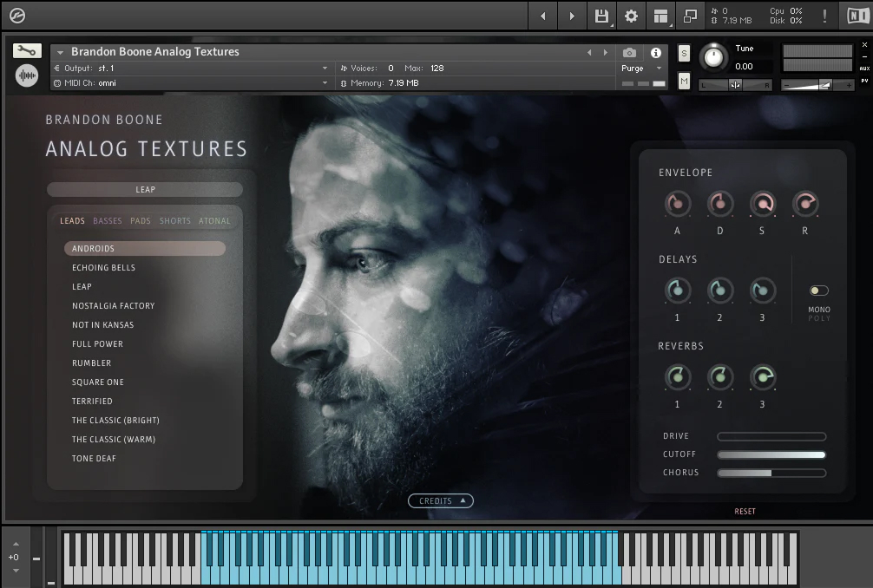873x588 pixels.
Task: Click the Delay 1 knob
Action: pos(677,291)
